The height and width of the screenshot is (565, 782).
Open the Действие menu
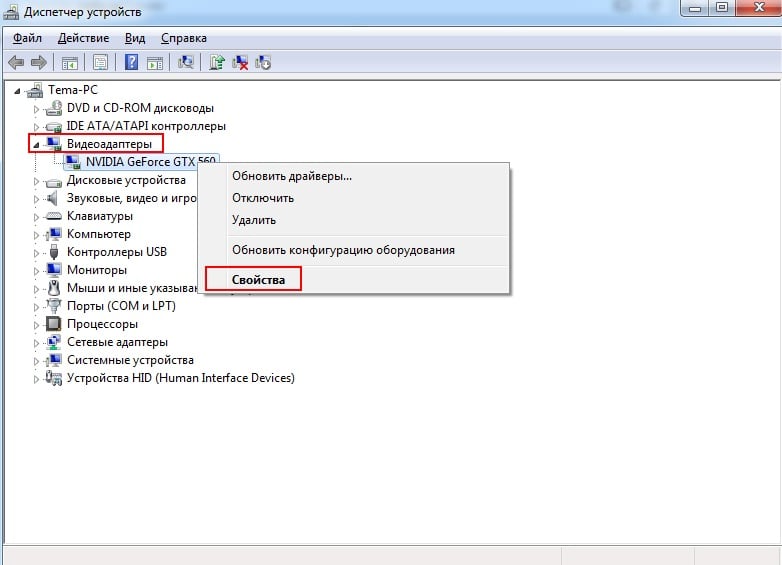click(83, 38)
